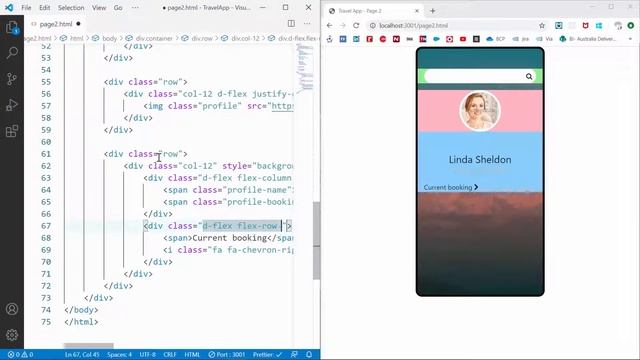This screenshot has width=640, height=360.
Task: Click line number 67 in the gutter
Action: (x=46, y=226)
